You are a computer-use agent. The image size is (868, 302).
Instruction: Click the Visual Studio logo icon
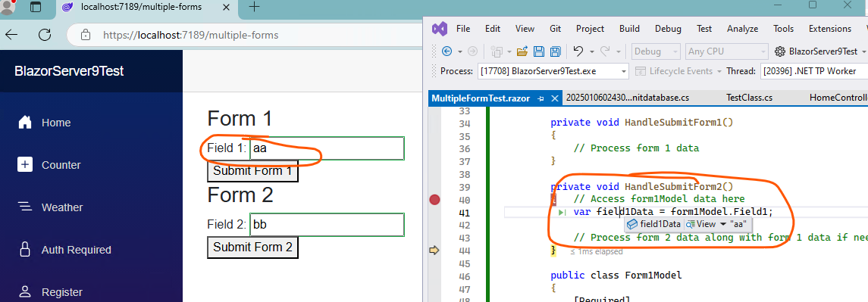[x=440, y=29]
